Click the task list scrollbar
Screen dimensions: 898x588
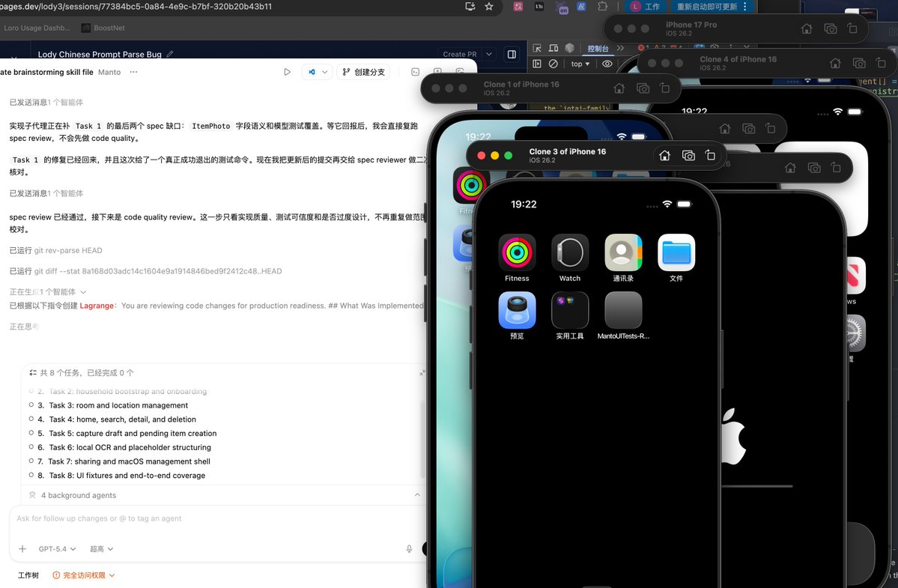tap(423, 438)
